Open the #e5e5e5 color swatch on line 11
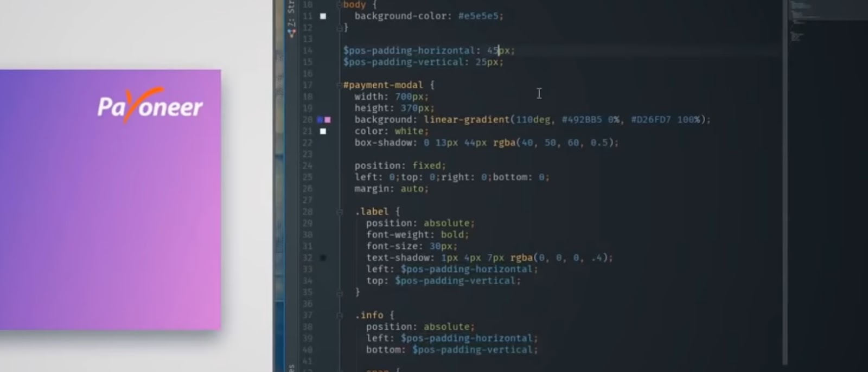The width and height of the screenshot is (868, 372). pyautogui.click(x=323, y=16)
